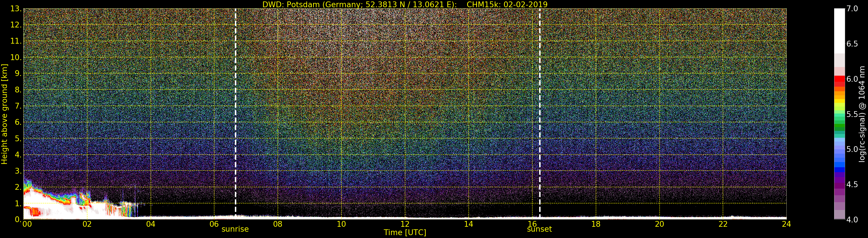Viewport: 868px width, 238px height.
Task: Click the "Height above ground [km]" axis label
Action: pyautogui.click(x=4, y=114)
